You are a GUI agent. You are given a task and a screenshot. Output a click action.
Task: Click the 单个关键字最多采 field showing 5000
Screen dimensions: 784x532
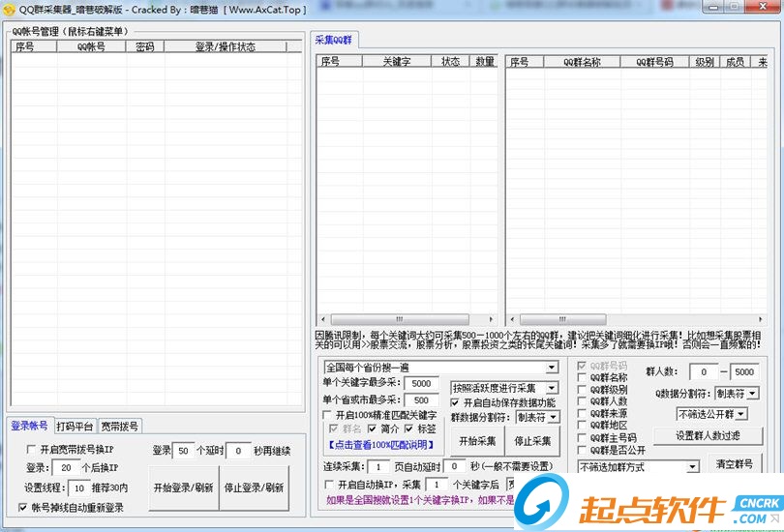point(421,383)
